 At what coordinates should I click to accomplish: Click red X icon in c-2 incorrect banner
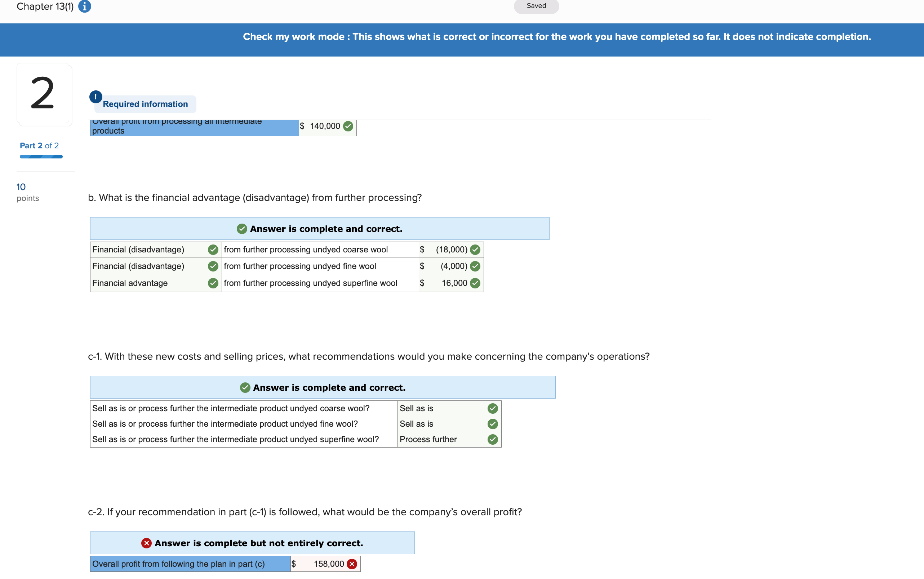click(x=146, y=543)
